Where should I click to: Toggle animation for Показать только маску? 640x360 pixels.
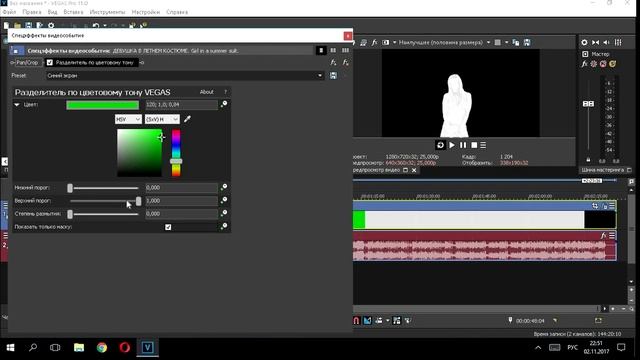224,227
